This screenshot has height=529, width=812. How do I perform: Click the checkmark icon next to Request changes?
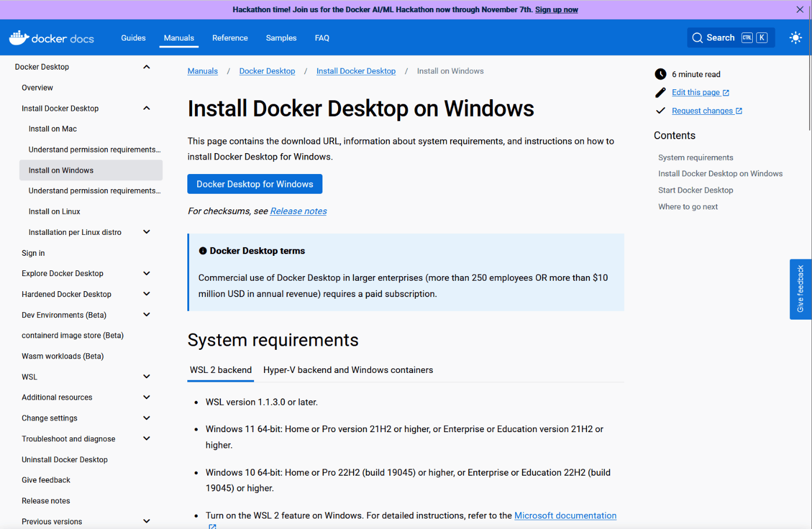[661, 111]
